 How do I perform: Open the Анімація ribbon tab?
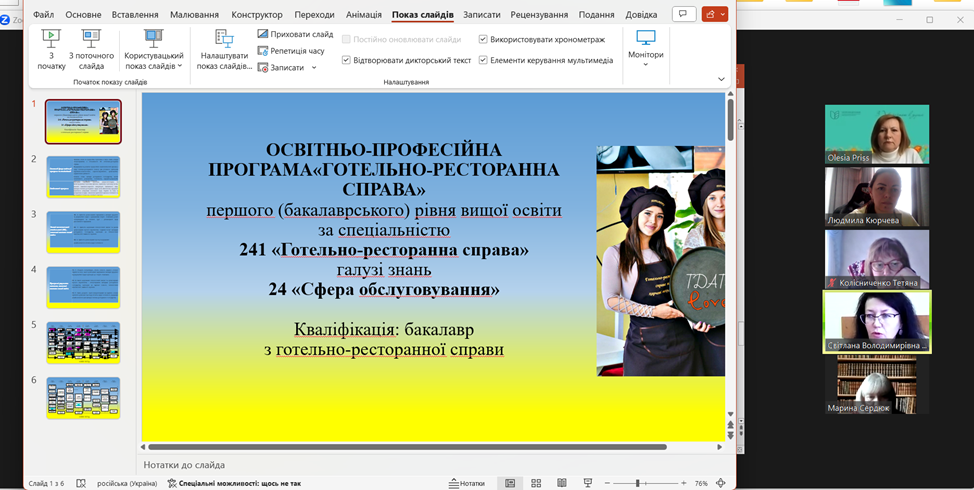(363, 15)
